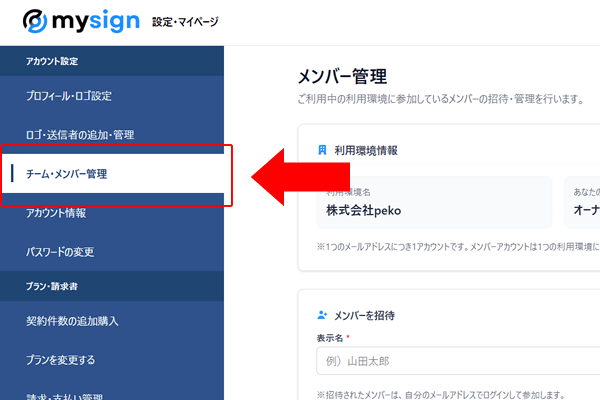This screenshot has width=600, height=400.
Task: Click the メンバー管理 page heading
Action: point(342,76)
